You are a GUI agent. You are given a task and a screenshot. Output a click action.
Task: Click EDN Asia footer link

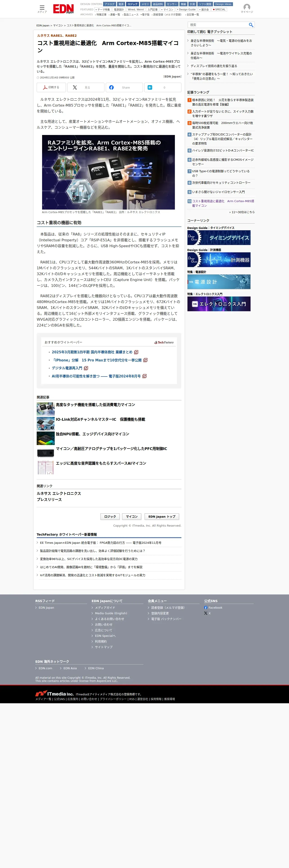70,668
